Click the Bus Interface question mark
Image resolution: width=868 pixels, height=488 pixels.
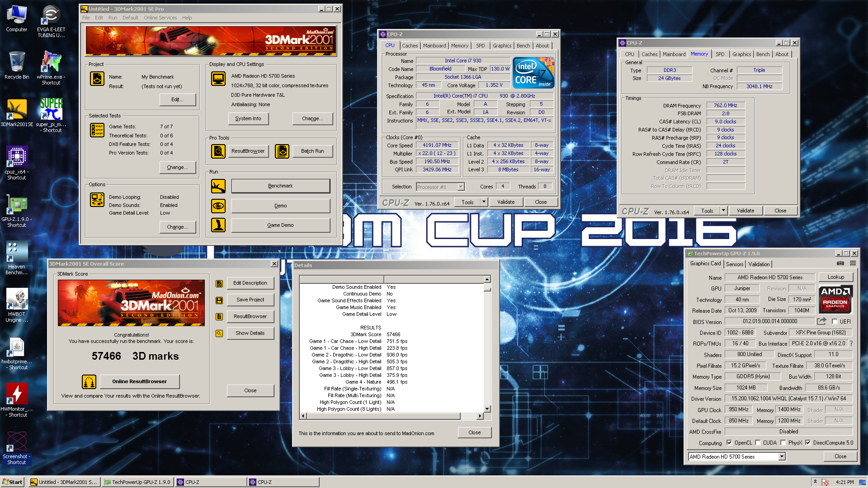[x=851, y=343]
